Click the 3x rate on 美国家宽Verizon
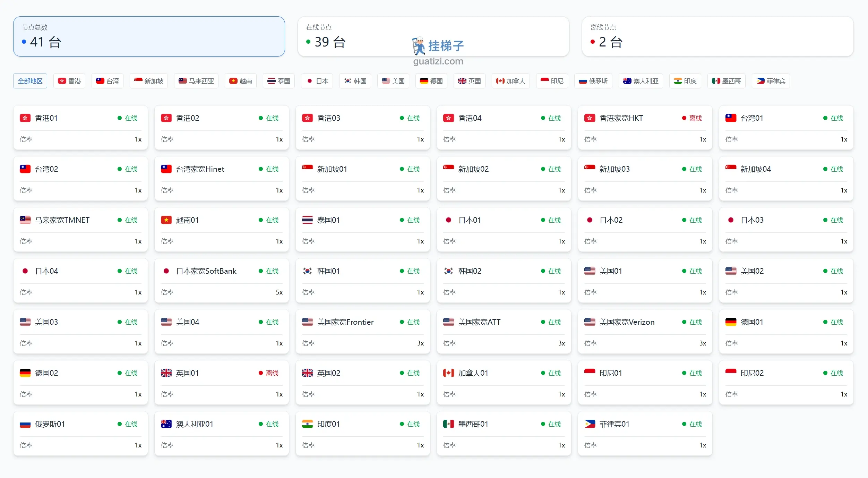Image resolution: width=868 pixels, height=478 pixels. (x=703, y=343)
